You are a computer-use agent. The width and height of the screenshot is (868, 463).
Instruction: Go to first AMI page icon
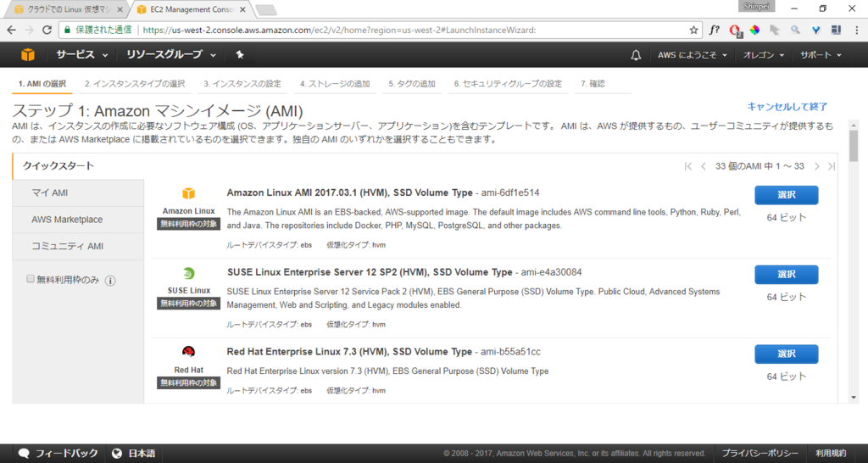688,166
